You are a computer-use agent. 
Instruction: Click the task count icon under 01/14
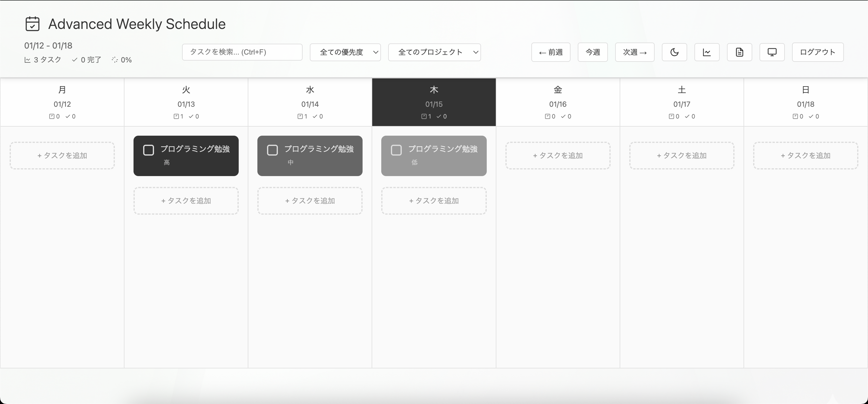300,116
